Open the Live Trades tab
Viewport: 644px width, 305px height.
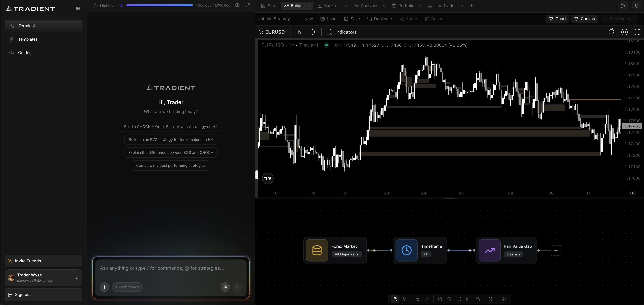(x=442, y=6)
